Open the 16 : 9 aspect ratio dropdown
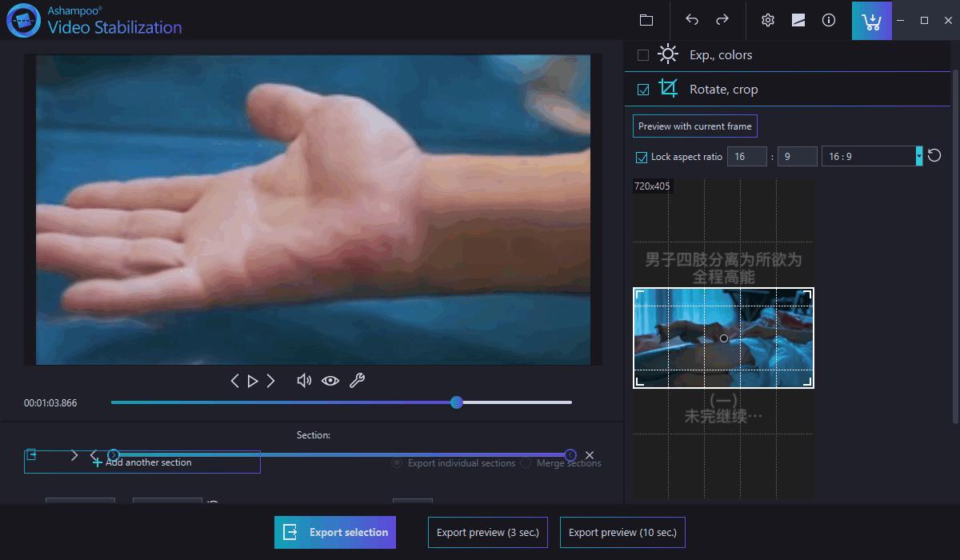This screenshot has width=960, height=560. click(x=872, y=156)
